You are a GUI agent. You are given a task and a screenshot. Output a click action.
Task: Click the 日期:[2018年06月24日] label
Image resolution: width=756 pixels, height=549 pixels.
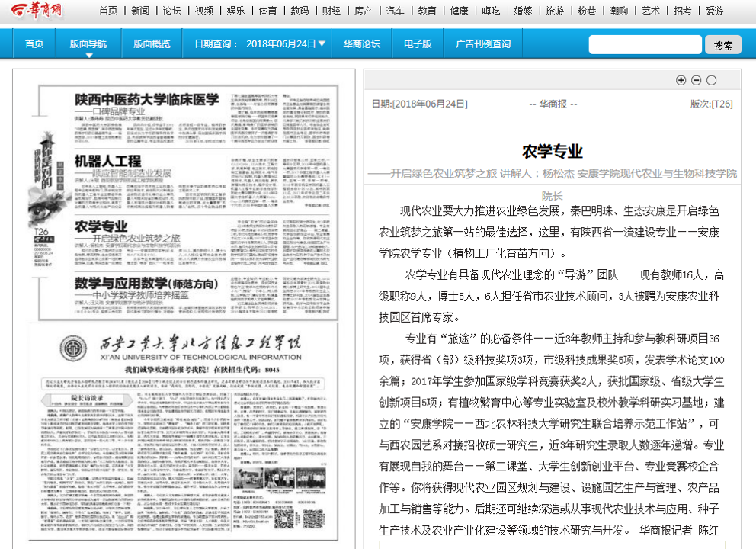pos(419,104)
